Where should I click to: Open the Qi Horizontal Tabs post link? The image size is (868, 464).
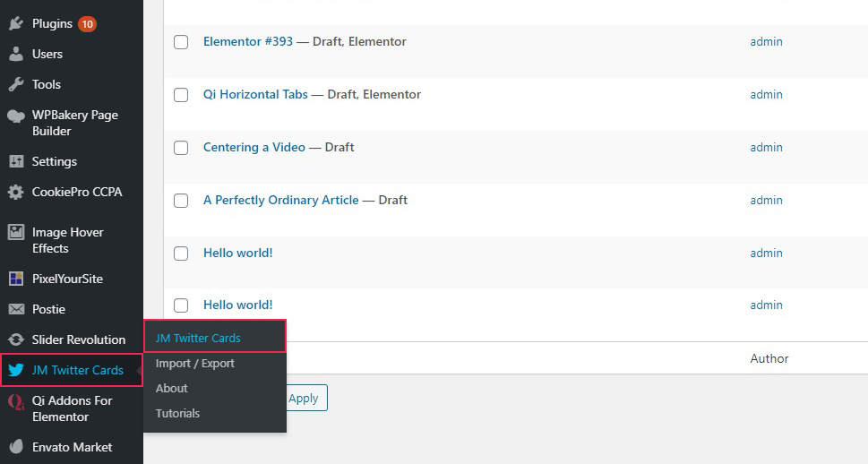click(255, 94)
